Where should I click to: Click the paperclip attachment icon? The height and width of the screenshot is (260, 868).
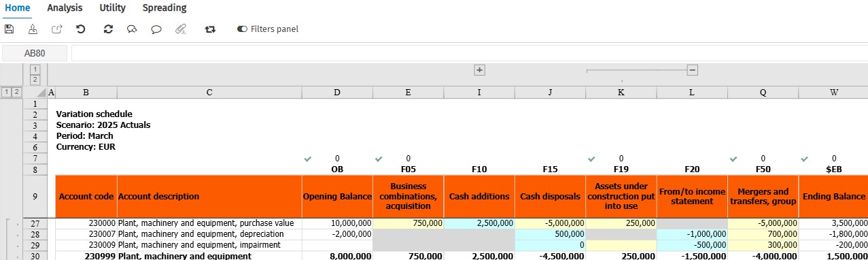(180, 29)
